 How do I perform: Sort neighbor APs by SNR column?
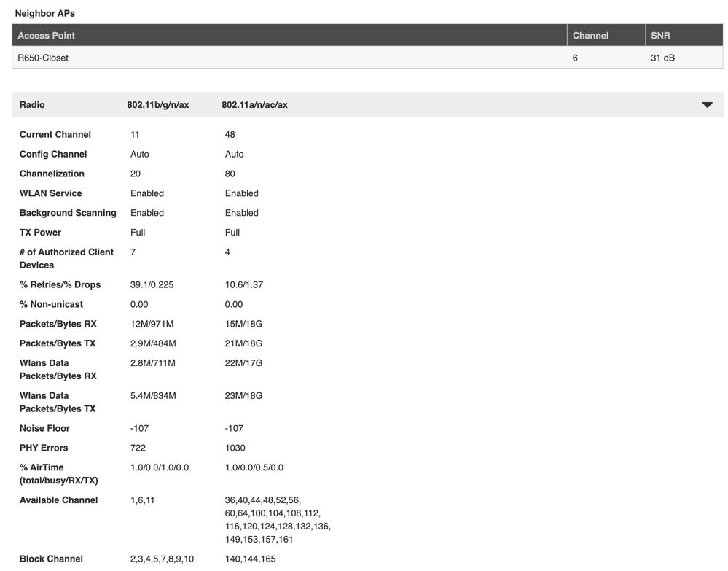(x=660, y=35)
